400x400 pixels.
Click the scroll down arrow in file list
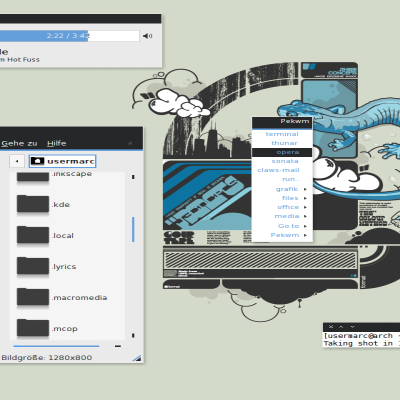133,335
